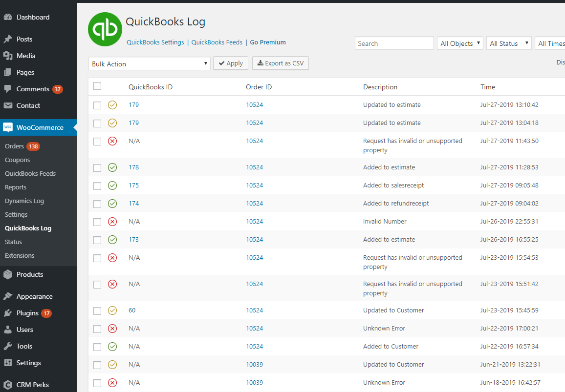
Task: Toggle the select-all header checkbox
Action: (x=97, y=86)
